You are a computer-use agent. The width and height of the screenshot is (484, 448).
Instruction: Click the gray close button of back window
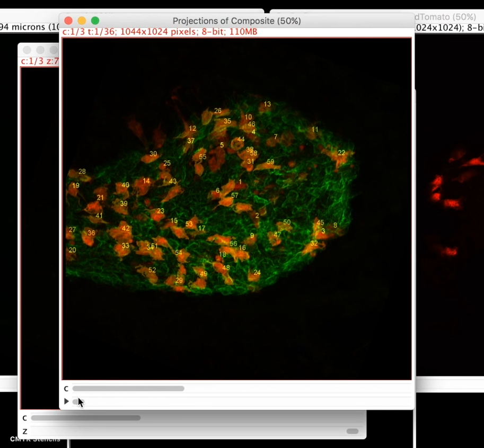click(27, 50)
